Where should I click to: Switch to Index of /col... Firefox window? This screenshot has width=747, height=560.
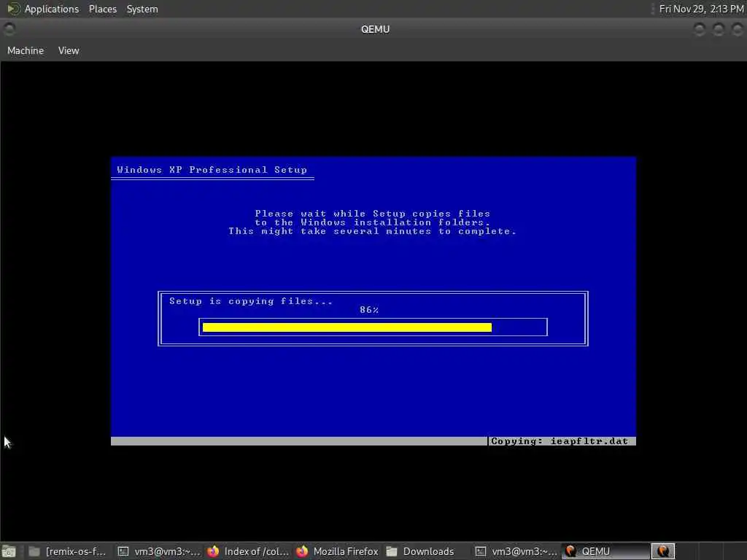pos(248,551)
